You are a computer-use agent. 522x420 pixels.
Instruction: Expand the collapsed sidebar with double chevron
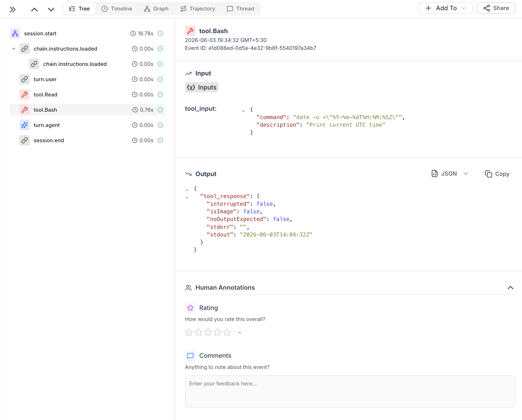click(13, 10)
